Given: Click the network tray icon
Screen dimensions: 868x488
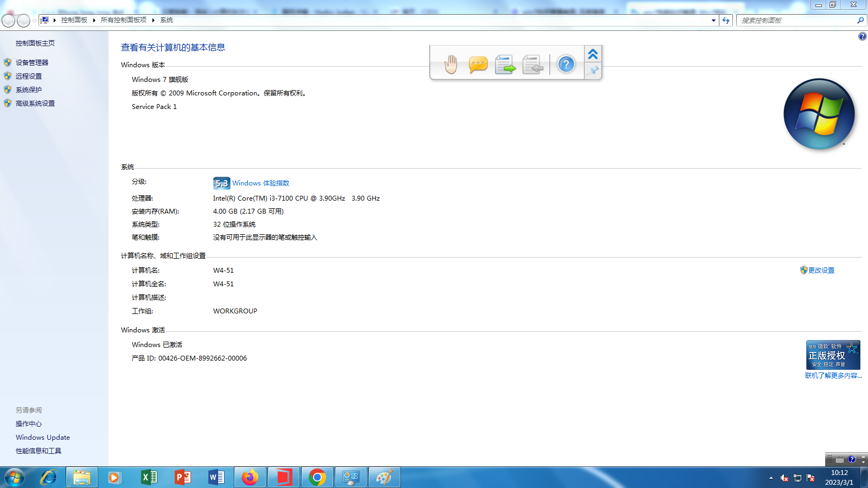Looking at the screenshot, I should point(797,478).
